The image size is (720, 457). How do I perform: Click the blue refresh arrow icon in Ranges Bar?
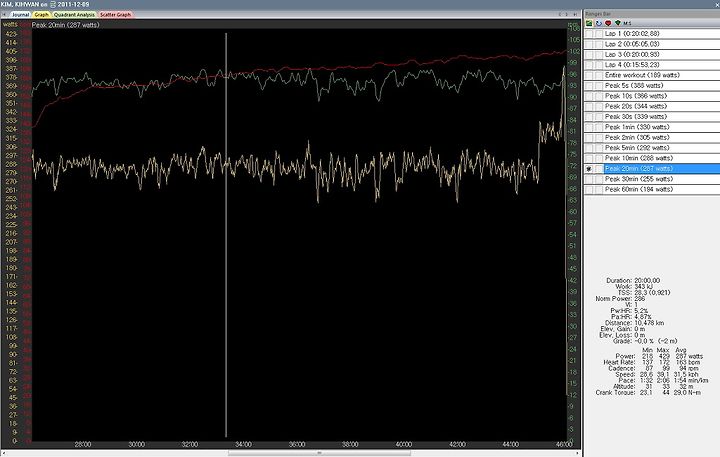[x=598, y=23]
